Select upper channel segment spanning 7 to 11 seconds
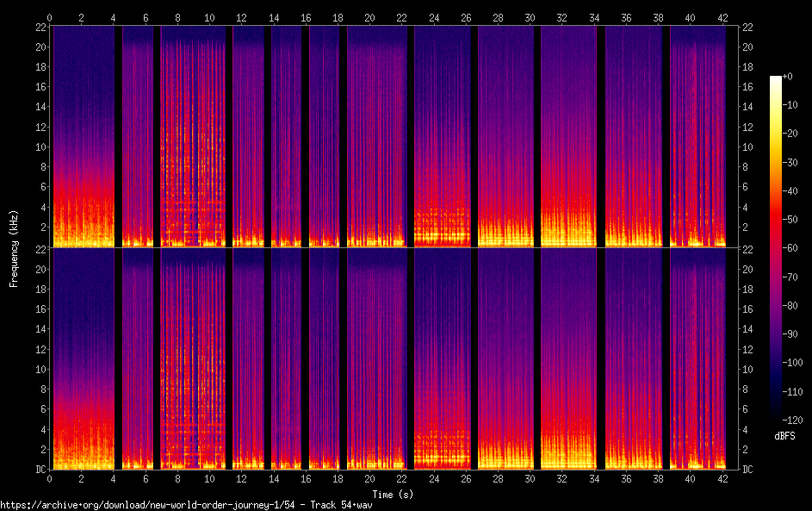The image size is (812, 511). [193, 136]
